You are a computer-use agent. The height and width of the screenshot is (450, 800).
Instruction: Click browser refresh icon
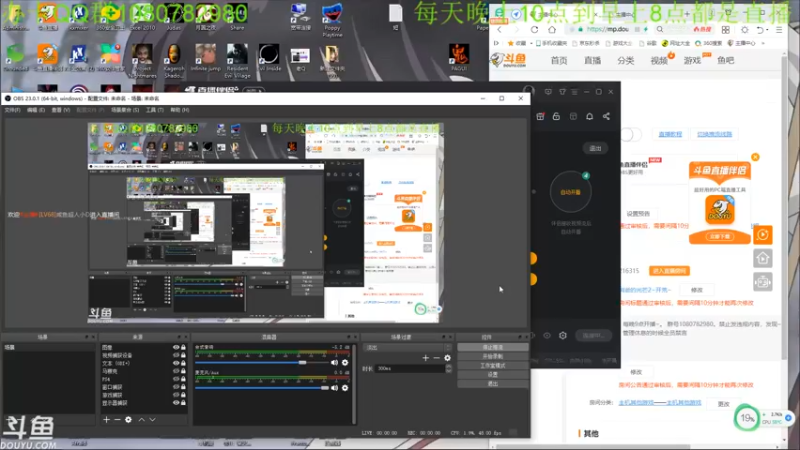tap(534, 30)
